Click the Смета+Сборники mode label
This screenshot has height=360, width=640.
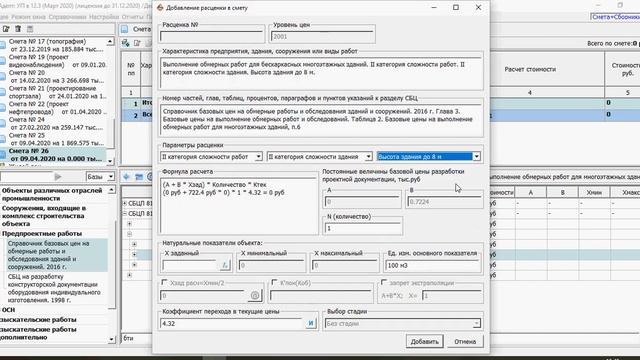[616, 17]
